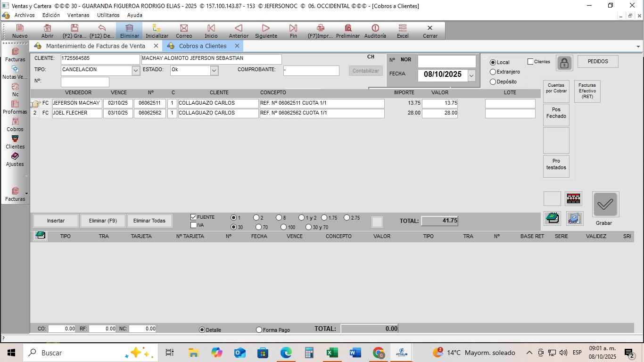Select the Extranjero radio option
Viewport: 644px width, 362px height.
[493, 72]
